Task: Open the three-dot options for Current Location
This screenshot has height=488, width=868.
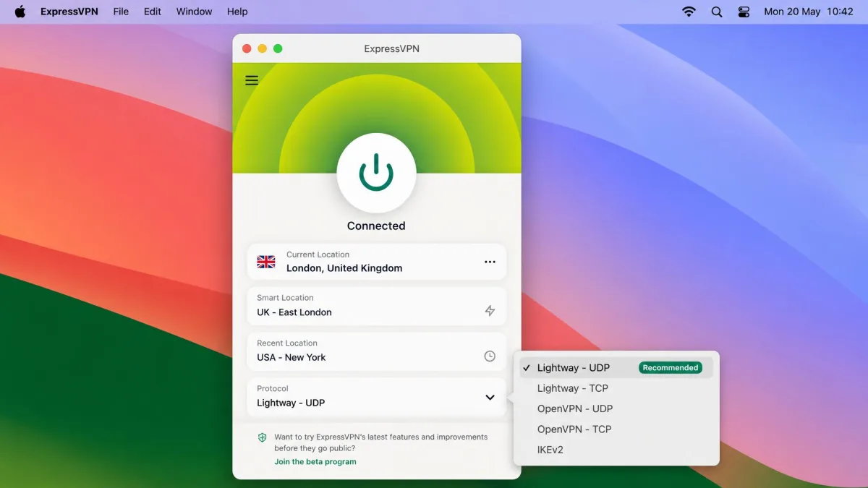Action: tap(490, 262)
